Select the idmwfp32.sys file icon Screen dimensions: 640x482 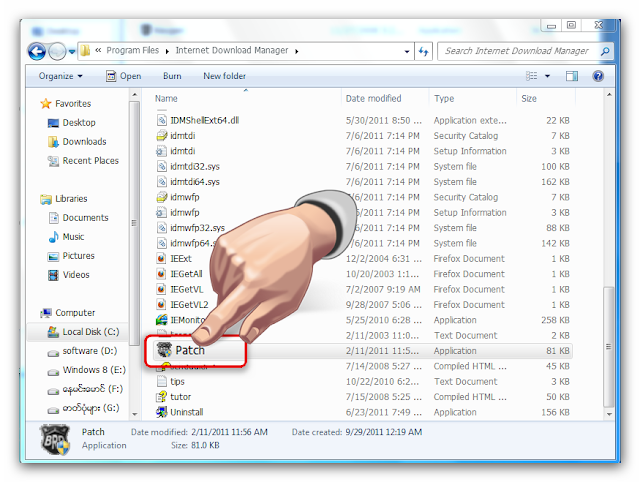(162, 228)
